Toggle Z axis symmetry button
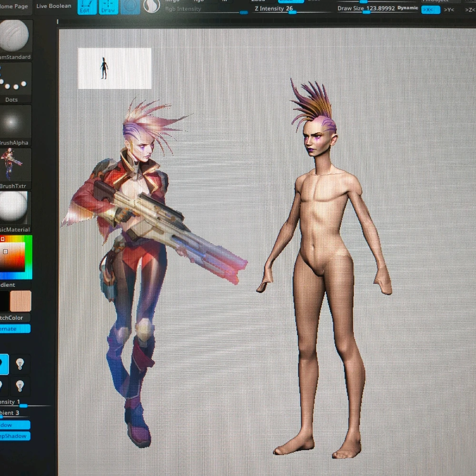This screenshot has height=476, width=476. 470,10
